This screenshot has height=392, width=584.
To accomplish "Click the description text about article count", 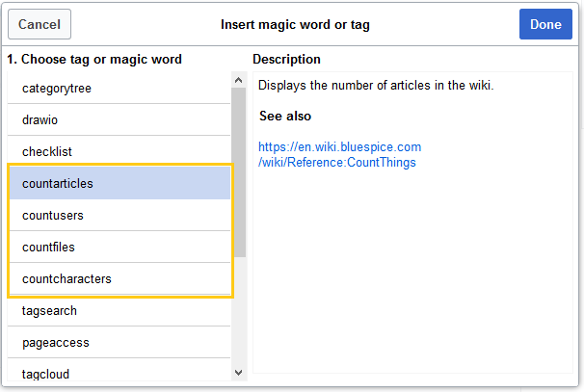I will (x=376, y=86).
